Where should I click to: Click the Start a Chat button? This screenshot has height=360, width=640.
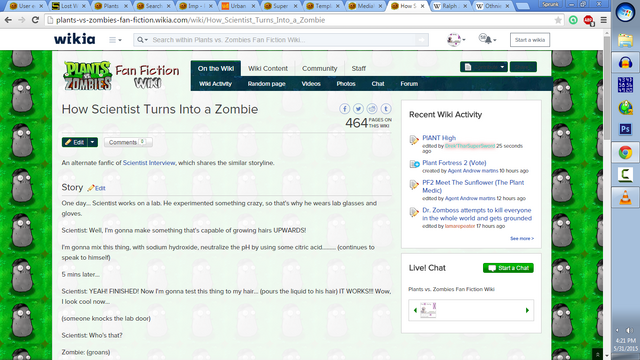[508, 268]
